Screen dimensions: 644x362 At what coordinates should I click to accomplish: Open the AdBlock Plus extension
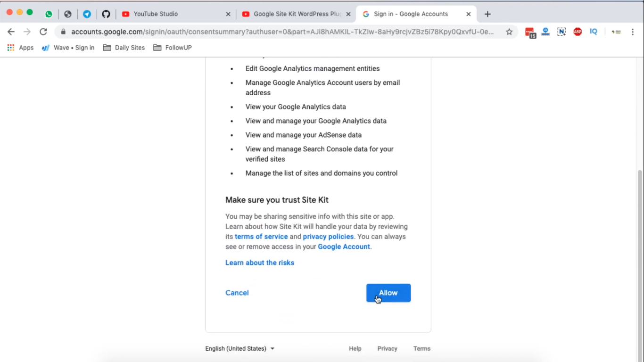click(578, 32)
